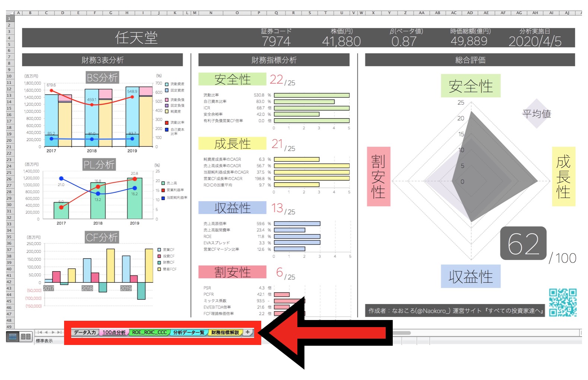Click the 標準表示 status bar text
The image size is (588, 380).
coord(44,341)
